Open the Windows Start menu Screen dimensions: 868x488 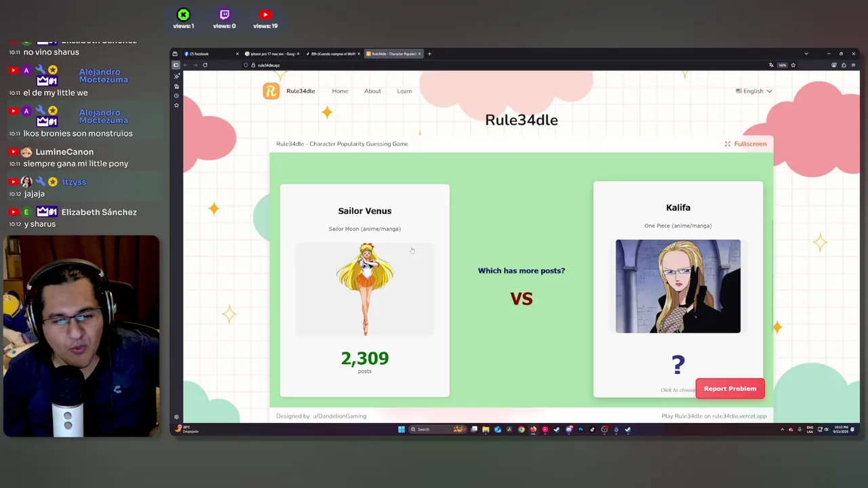[401, 429]
